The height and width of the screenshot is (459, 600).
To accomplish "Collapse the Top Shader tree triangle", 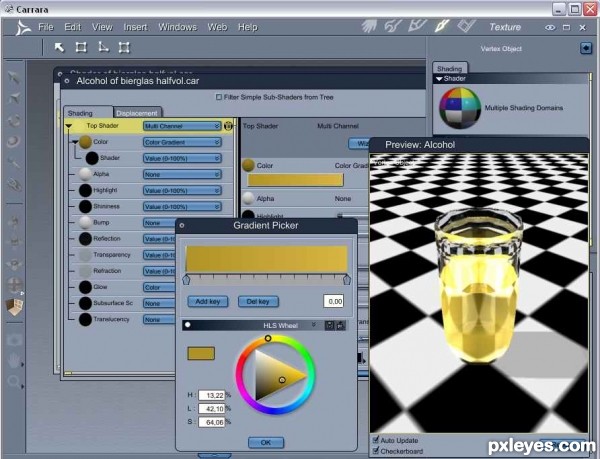I will [x=69, y=126].
